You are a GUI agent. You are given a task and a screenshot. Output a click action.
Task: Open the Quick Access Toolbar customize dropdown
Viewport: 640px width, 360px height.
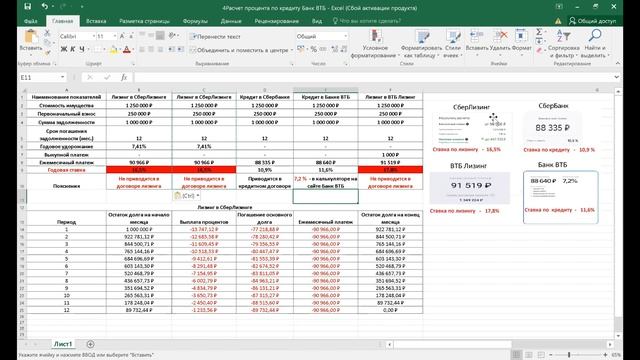(x=82, y=7)
